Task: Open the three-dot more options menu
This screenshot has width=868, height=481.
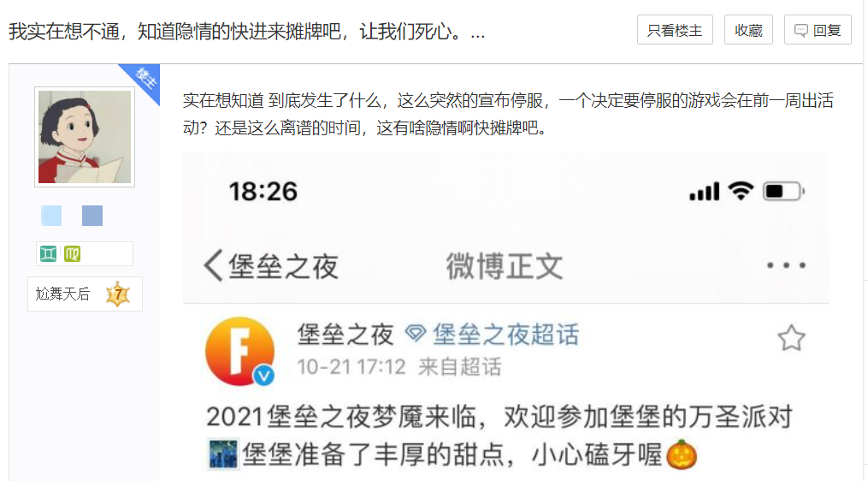Action: click(x=786, y=265)
